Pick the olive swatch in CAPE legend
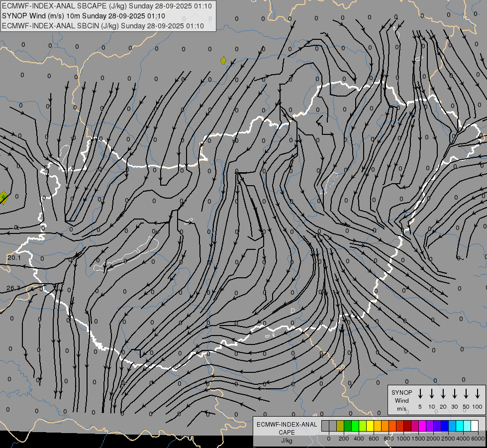Image resolution: width=487 pixels, height=448 pixels. point(340,426)
